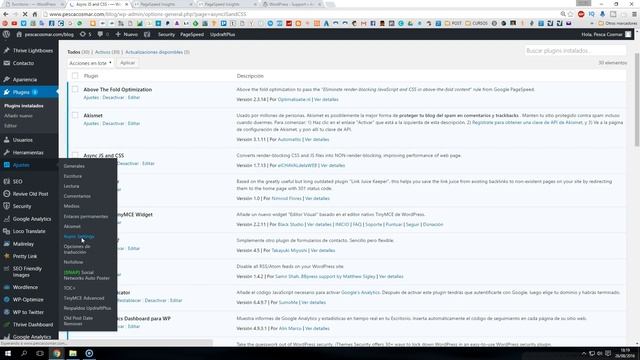The height and width of the screenshot is (360, 640).
Task: Open WP-Optimize in the sidebar
Action: pos(29,300)
